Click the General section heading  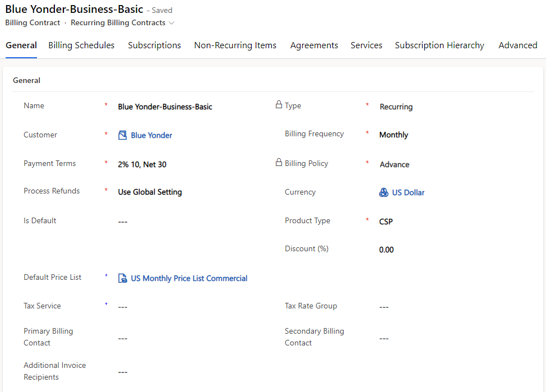coord(26,81)
